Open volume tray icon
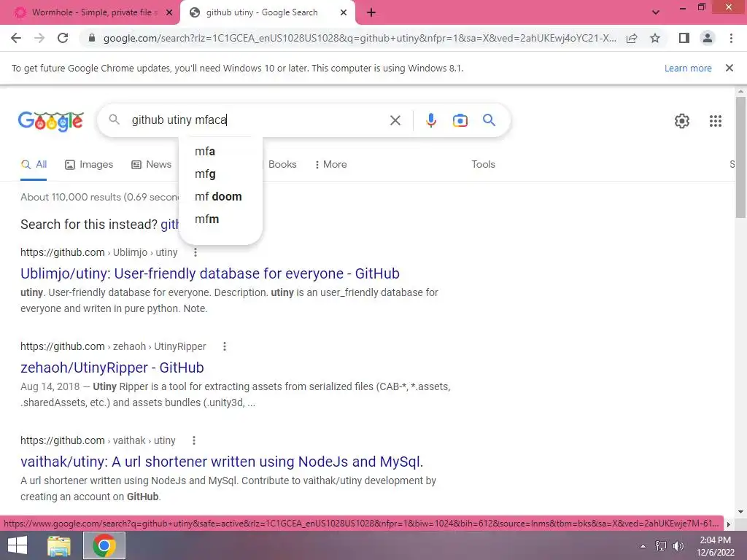The image size is (747, 560). (x=678, y=546)
